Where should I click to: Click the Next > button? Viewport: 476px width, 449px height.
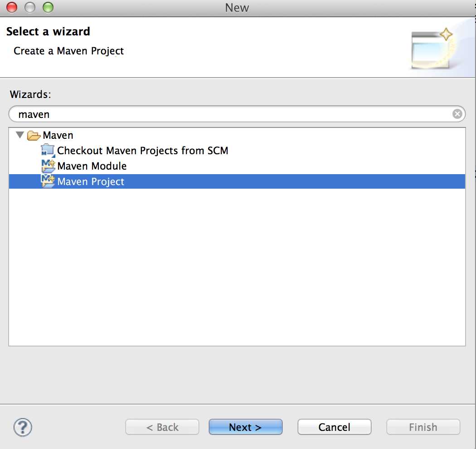(x=245, y=427)
